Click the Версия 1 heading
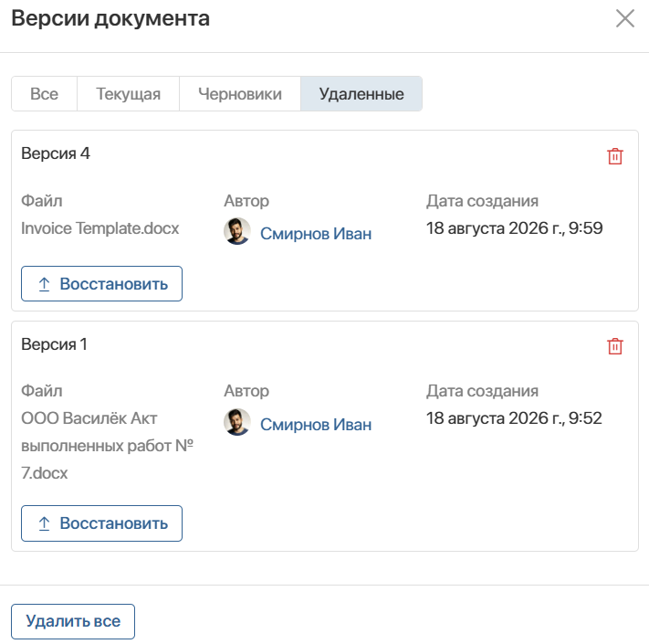Screen dimensions: 649x644 pyautogui.click(x=54, y=344)
